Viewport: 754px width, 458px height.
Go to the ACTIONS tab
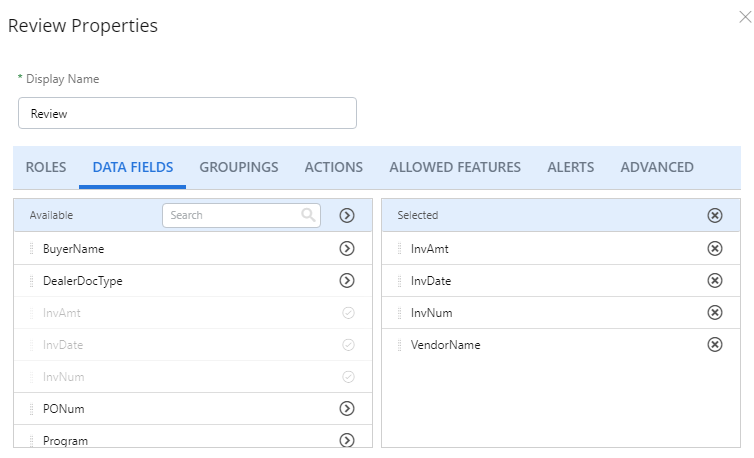click(334, 167)
